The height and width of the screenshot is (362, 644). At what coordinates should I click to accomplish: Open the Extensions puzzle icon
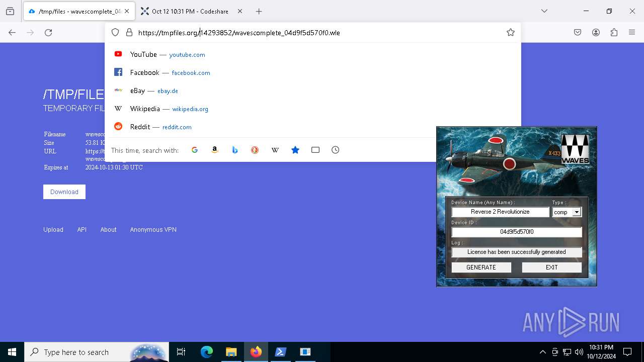coord(614,32)
